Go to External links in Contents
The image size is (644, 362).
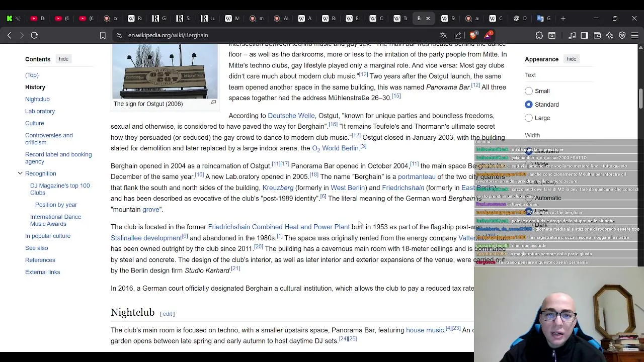(42, 272)
